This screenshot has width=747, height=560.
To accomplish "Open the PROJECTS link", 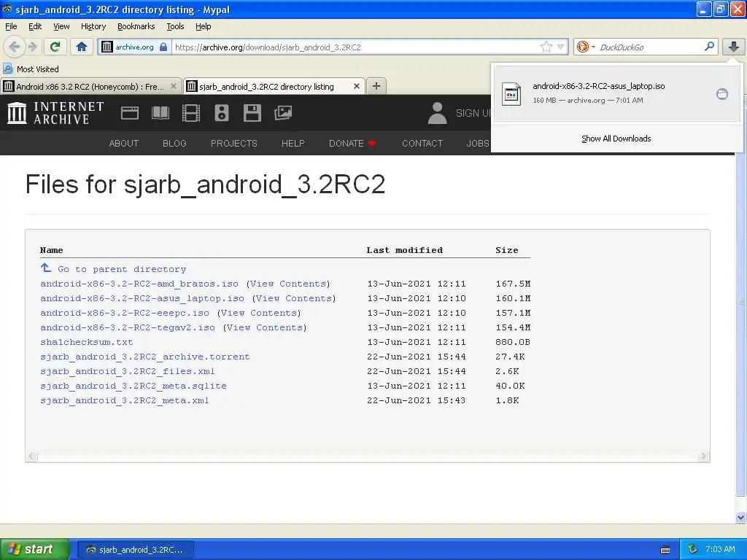I will click(234, 144).
